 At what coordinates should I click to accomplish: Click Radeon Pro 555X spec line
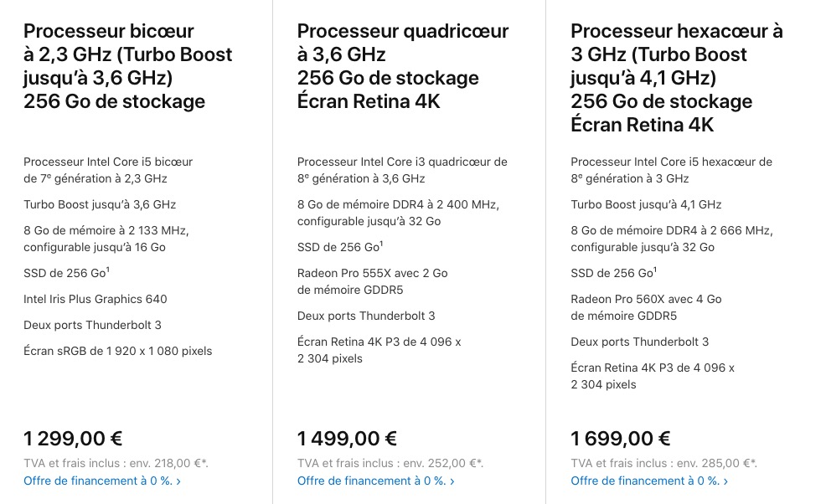coord(373,281)
